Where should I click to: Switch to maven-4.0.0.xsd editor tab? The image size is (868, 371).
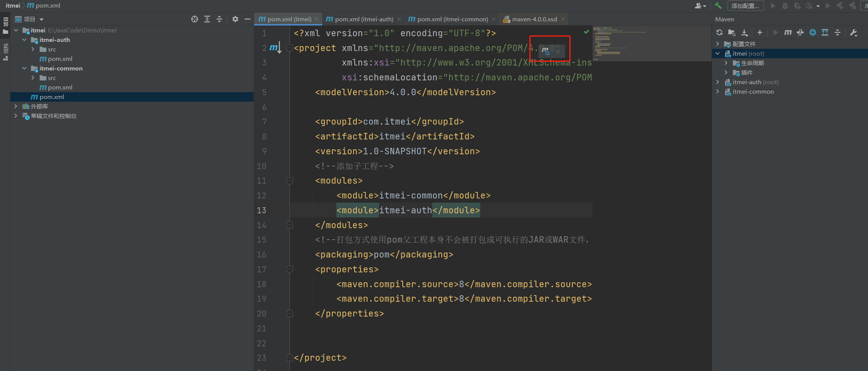[534, 19]
